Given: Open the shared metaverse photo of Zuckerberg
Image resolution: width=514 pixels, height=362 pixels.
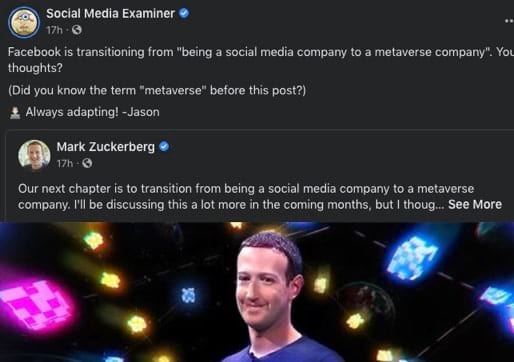Looking at the screenshot, I should [x=257, y=292].
